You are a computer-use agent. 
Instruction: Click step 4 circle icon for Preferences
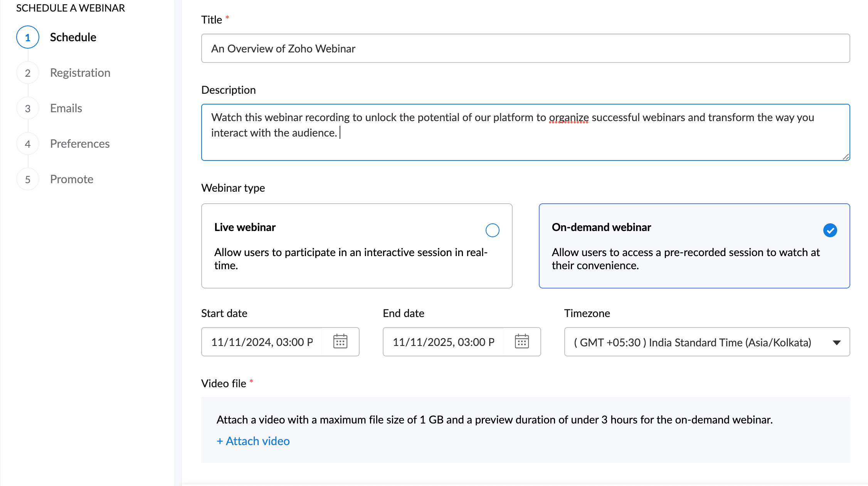click(x=28, y=144)
